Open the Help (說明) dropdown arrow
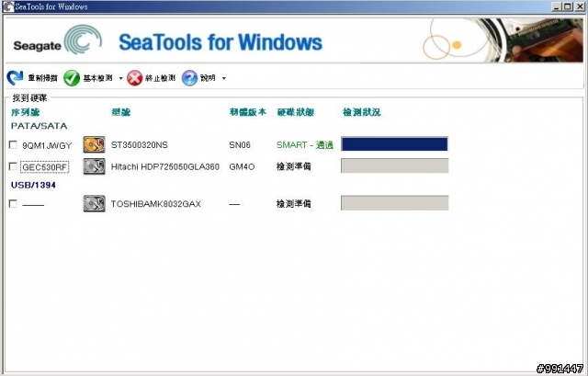This screenshot has height=376, width=588. click(224, 78)
